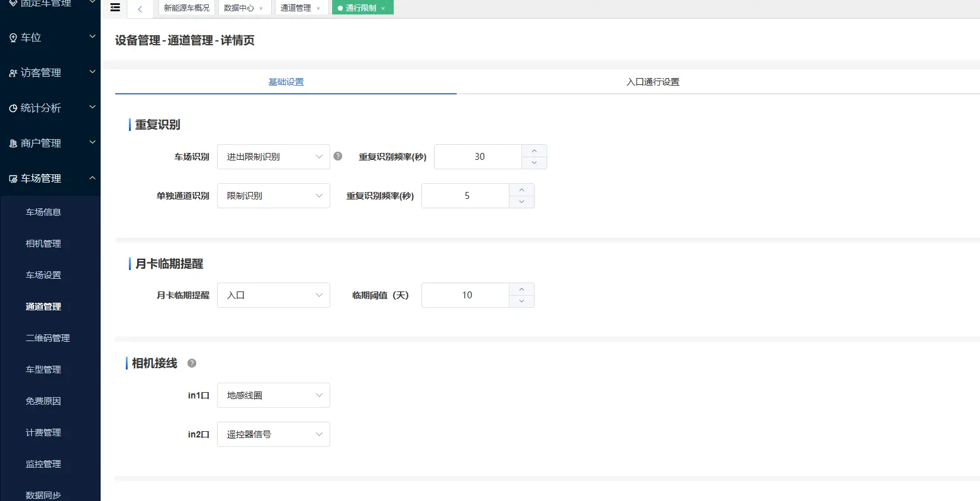Open the 车场识别 dropdown
The image size is (980, 501).
coord(273,157)
